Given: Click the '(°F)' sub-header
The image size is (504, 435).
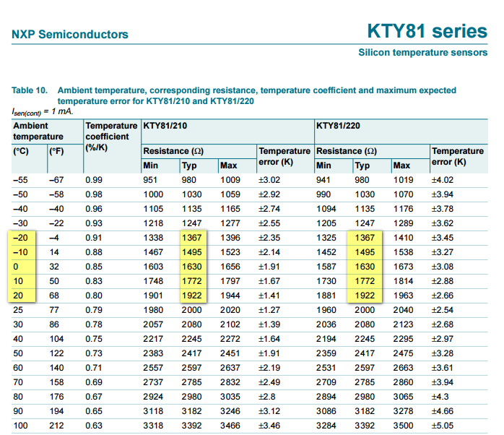Looking at the screenshot, I should click(56, 151).
